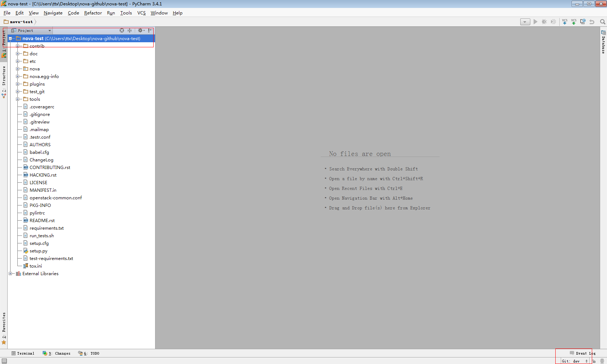This screenshot has height=364, width=607.
Task: Expand the nova.egg-info folder
Action: [x=17, y=76]
